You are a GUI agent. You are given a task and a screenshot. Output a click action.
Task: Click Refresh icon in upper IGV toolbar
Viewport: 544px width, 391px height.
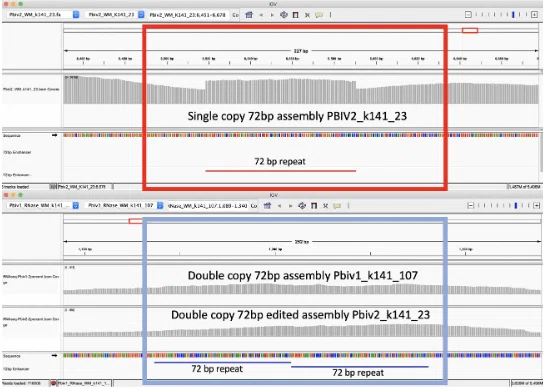(284, 15)
